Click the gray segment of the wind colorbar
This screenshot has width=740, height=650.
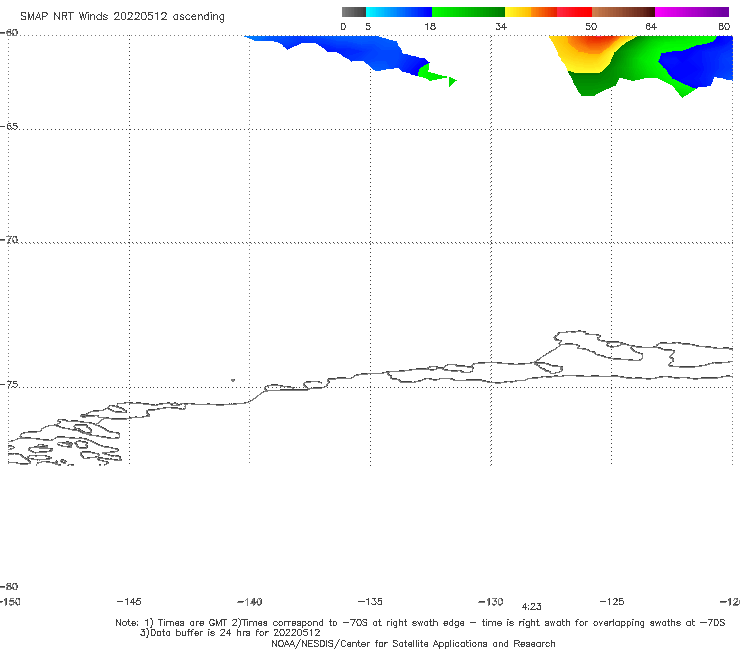(x=354, y=12)
